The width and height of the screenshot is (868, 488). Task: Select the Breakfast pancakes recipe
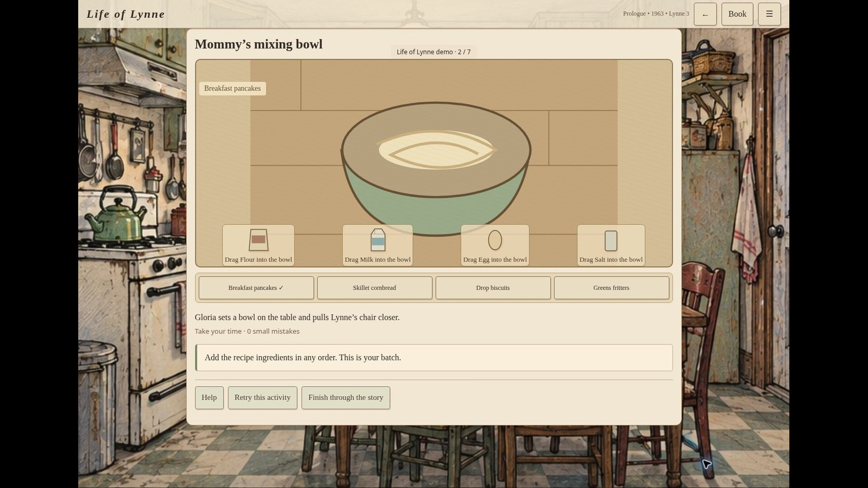(256, 288)
